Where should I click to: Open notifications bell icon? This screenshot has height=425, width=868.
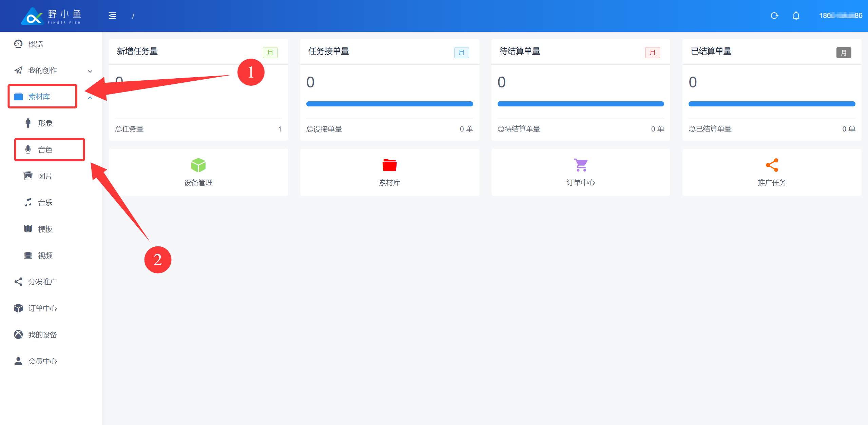coord(796,16)
